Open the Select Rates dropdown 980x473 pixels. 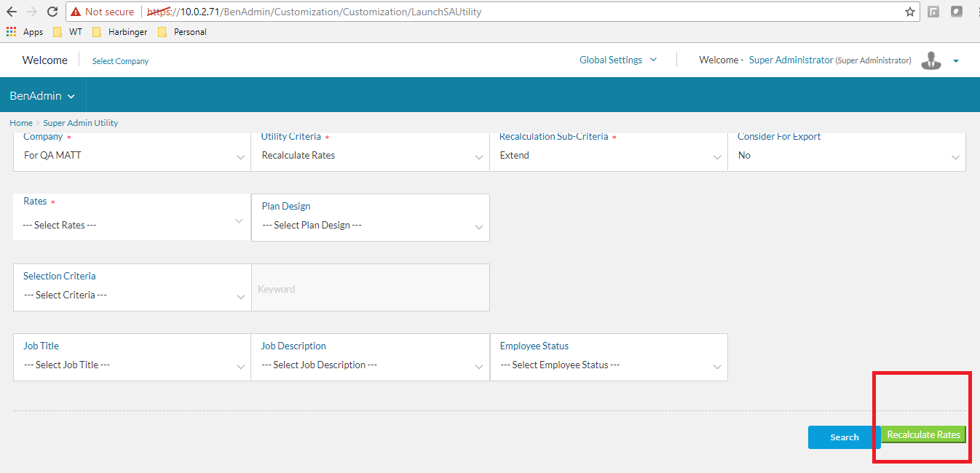(x=132, y=225)
